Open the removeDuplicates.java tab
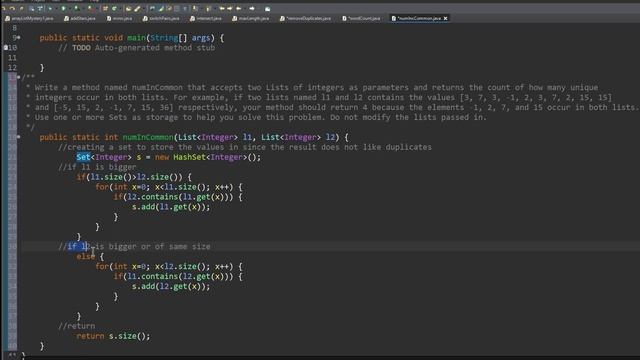The height and width of the screenshot is (360, 640). 305,18
